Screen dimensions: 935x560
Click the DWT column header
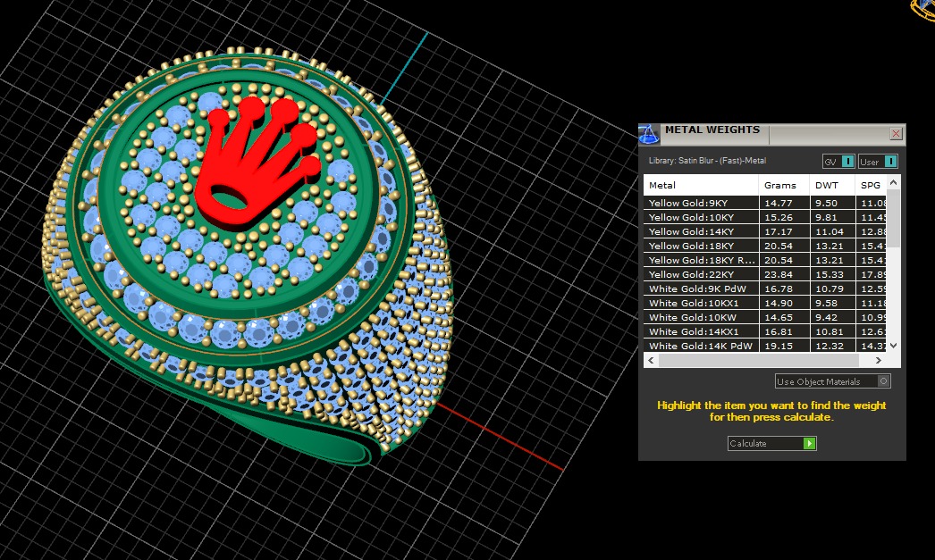click(832, 185)
